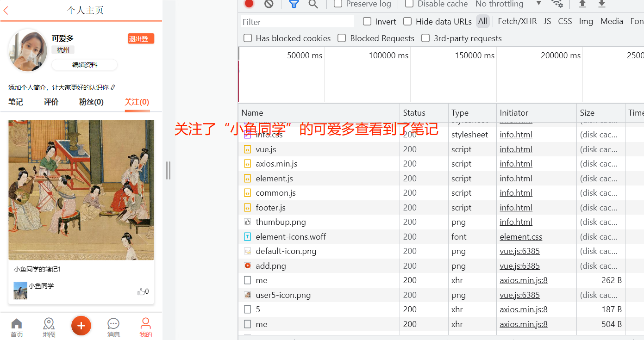
Task: Search within network requests
Action: [x=313, y=4]
